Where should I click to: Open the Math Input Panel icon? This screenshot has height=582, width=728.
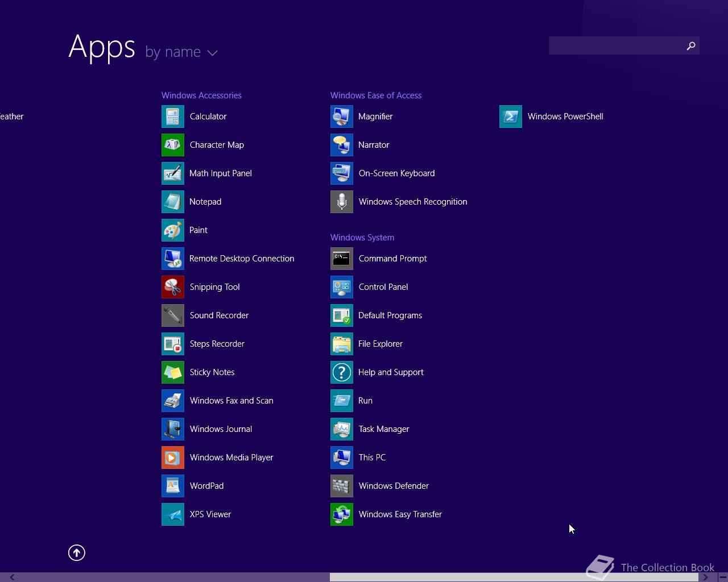(x=173, y=173)
